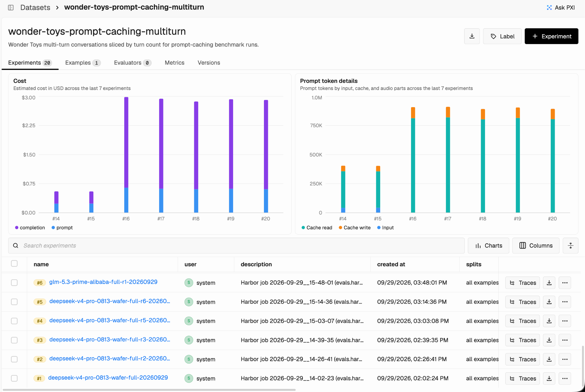This screenshot has height=392, width=585.
Task: Open glm-5.3-prime-alibaba-full-r1 experiment link
Action: click(x=103, y=282)
